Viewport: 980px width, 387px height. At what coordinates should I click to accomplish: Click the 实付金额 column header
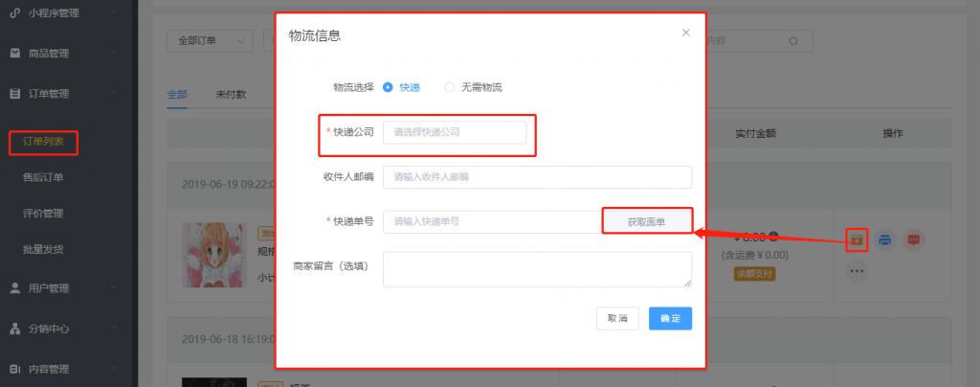coord(756,134)
